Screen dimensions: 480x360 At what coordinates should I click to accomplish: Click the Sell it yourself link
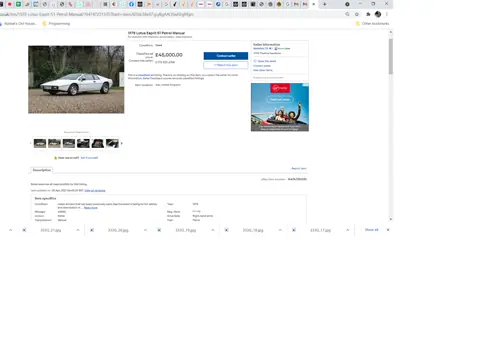89,158
